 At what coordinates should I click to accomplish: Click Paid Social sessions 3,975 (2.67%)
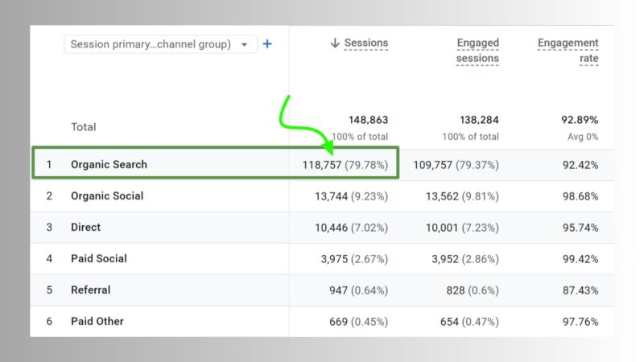point(354,259)
